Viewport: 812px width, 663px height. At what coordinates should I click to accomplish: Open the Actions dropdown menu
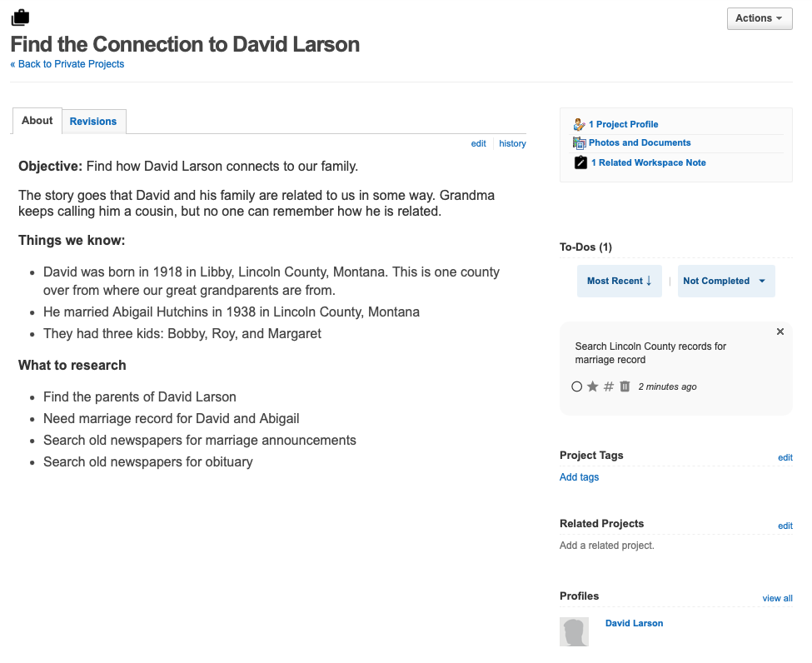click(760, 18)
